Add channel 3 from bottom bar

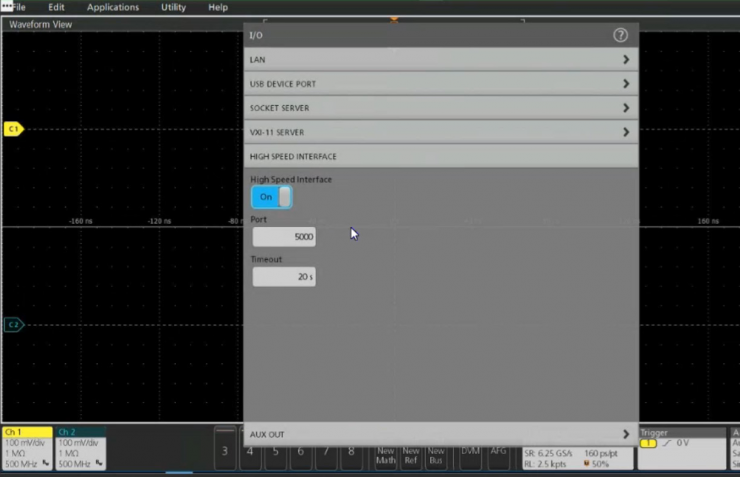click(224, 452)
